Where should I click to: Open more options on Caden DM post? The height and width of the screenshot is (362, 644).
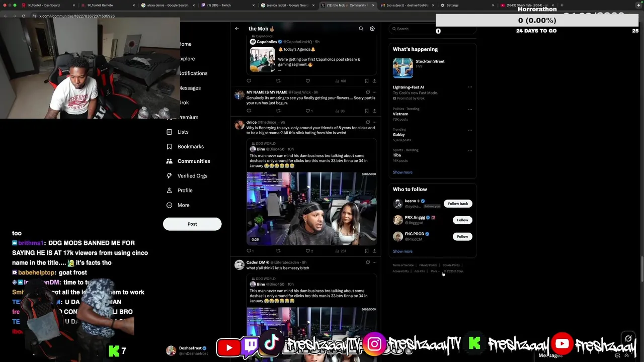[x=374, y=262]
